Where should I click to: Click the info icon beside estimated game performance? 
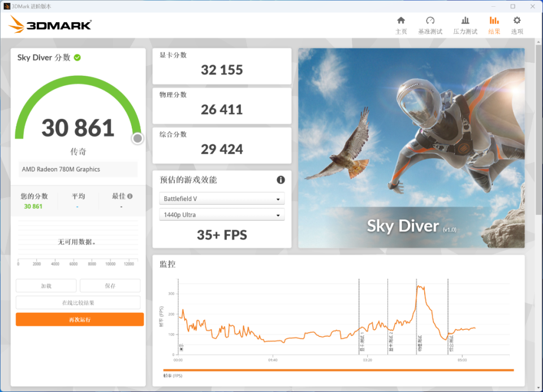tap(281, 180)
